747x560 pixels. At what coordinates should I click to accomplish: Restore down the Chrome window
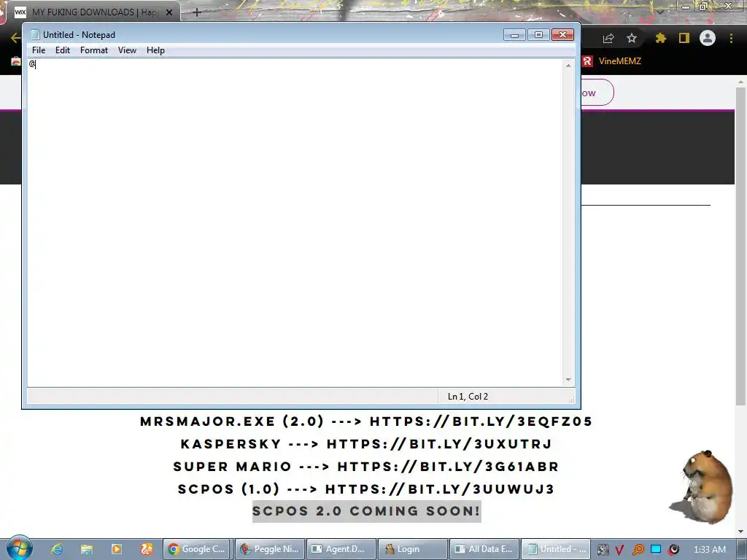(x=703, y=7)
